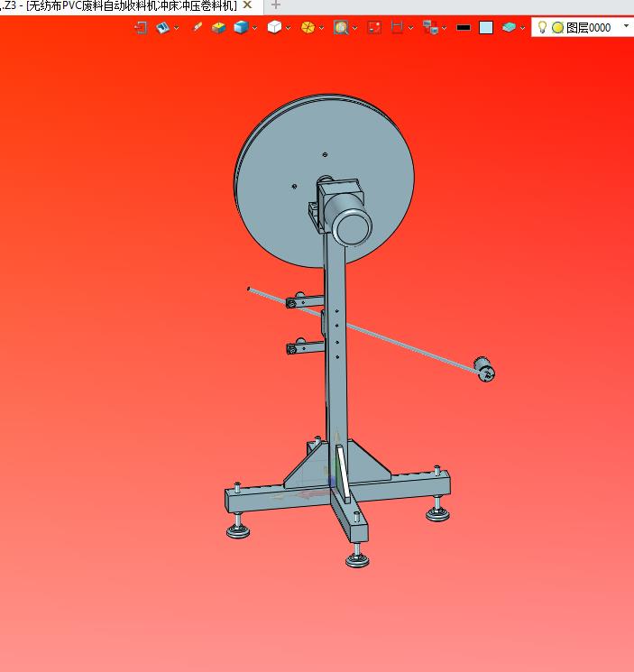This screenshot has height=672, width=634.
Task: Expand the H-shaped bracket icon's dropdown arrow
Action: 411,28
